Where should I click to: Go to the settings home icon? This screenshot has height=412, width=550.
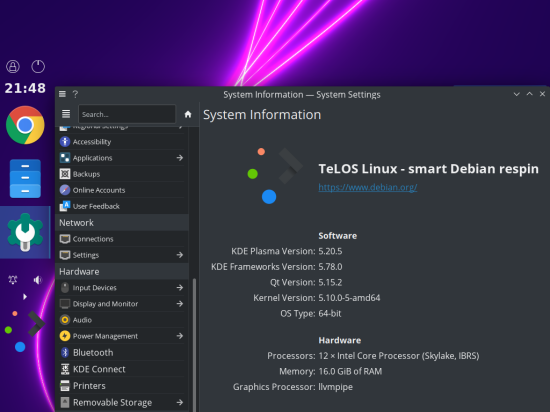click(x=188, y=114)
